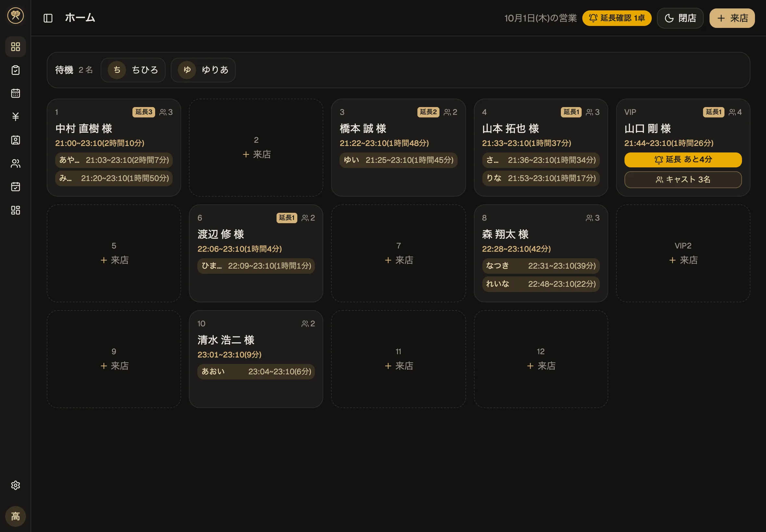Click the 閉店 button
Image resolution: width=766 pixels, height=532 pixels.
[x=680, y=18]
